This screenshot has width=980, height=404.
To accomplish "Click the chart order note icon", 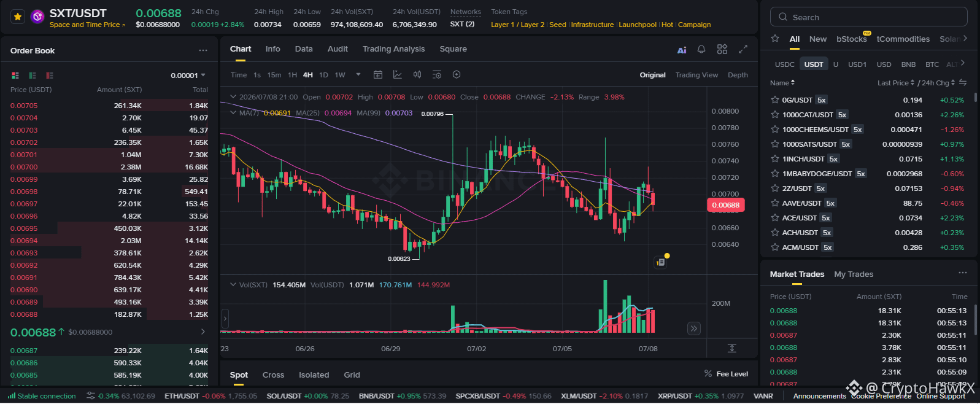I will [x=661, y=262].
